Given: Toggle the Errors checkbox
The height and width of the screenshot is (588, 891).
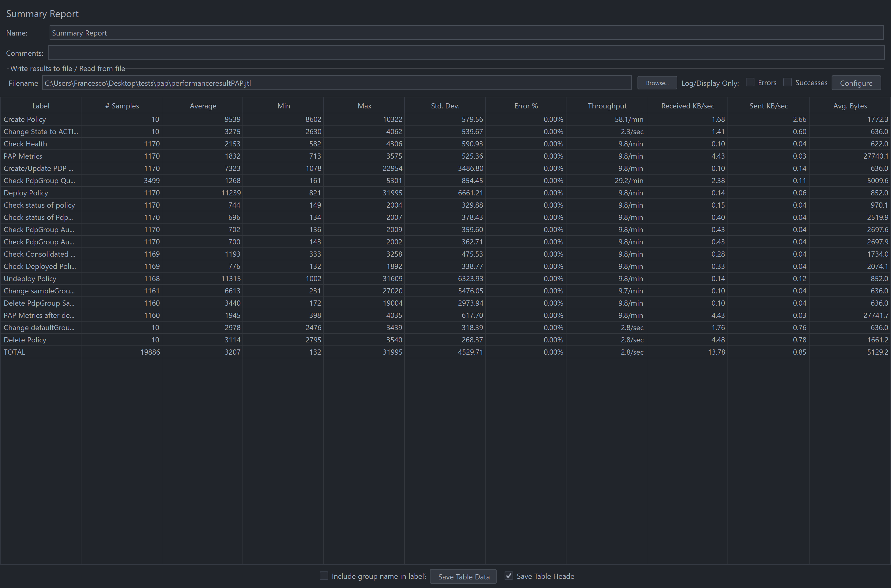Looking at the screenshot, I should [x=750, y=82].
